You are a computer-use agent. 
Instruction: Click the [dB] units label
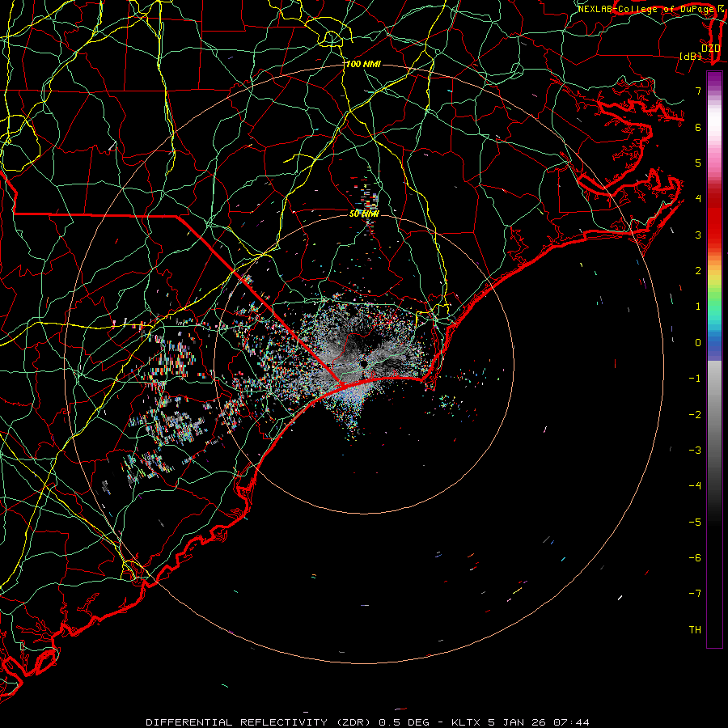(x=691, y=56)
